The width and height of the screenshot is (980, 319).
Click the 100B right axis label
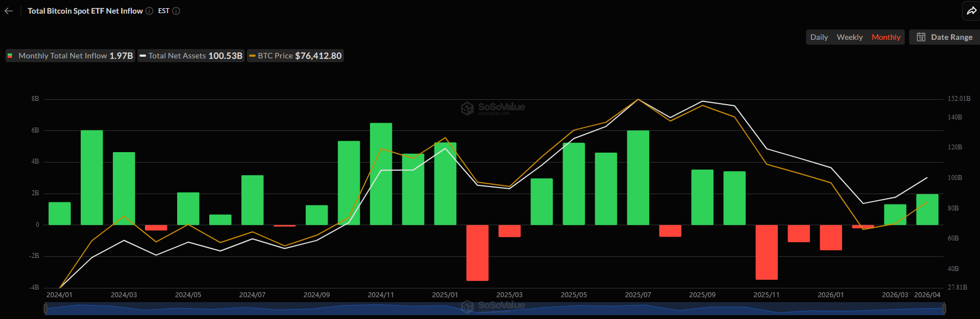click(x=955, y=178)
